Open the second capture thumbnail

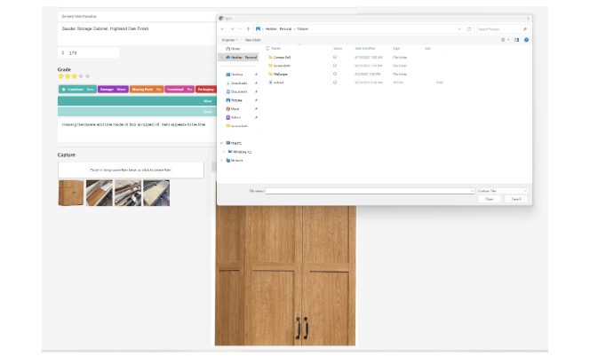point(100,194)
